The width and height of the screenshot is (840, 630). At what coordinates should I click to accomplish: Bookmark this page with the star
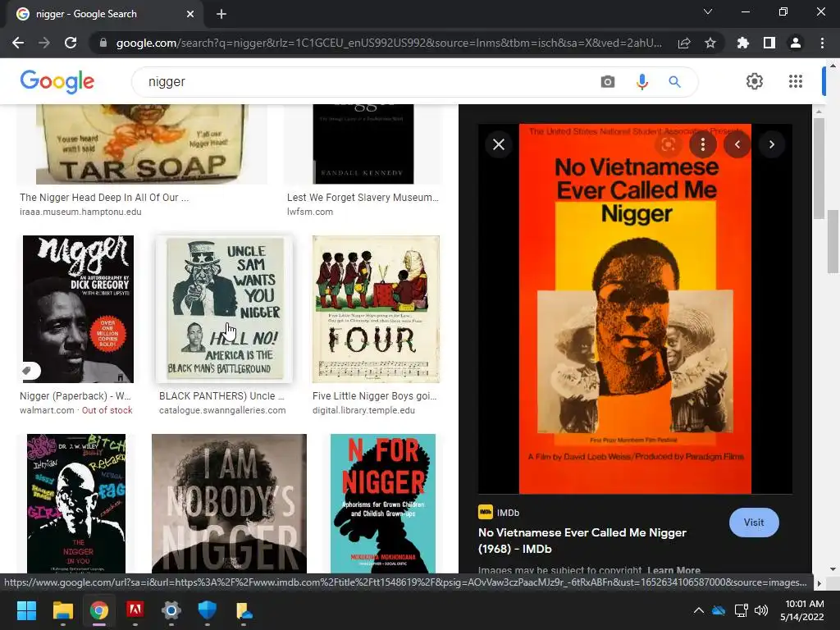tap(710, 43)
